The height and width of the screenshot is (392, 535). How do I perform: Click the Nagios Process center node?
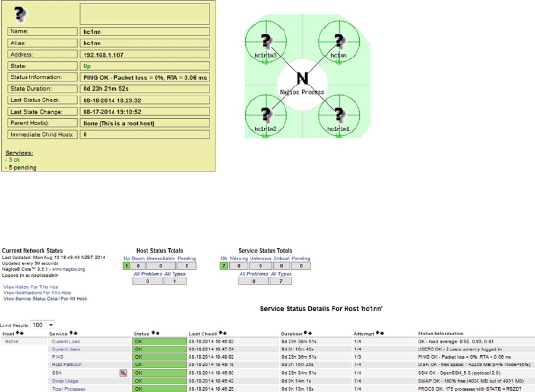302,78
